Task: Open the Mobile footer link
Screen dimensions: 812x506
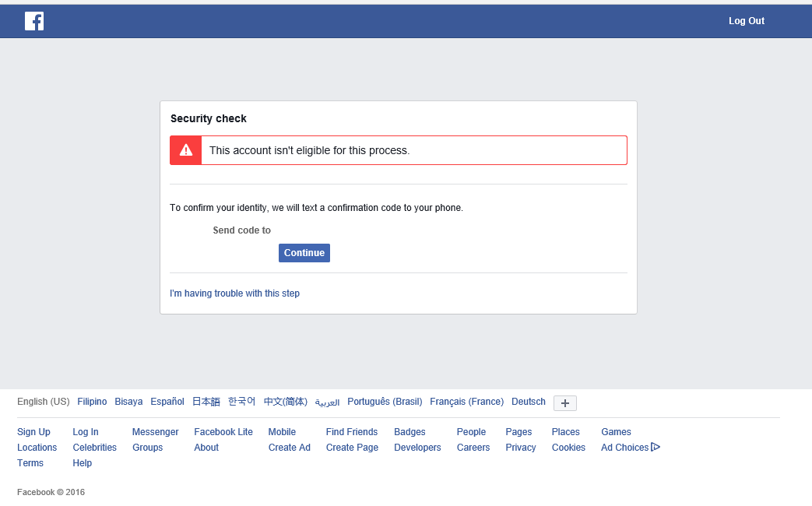Action: (282, 432)
